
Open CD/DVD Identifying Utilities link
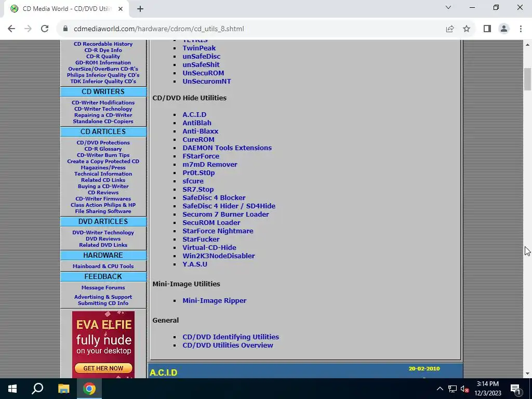(x=231, y=337)
